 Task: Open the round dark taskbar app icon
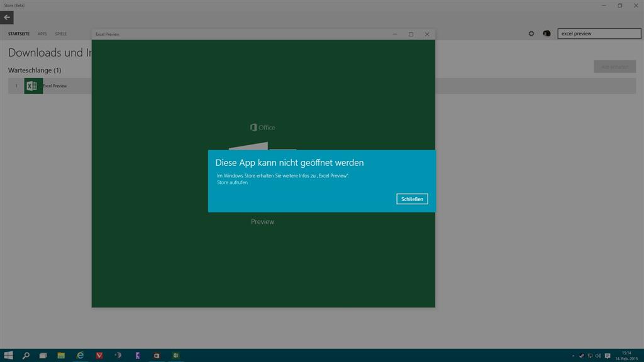pos(118,356)
